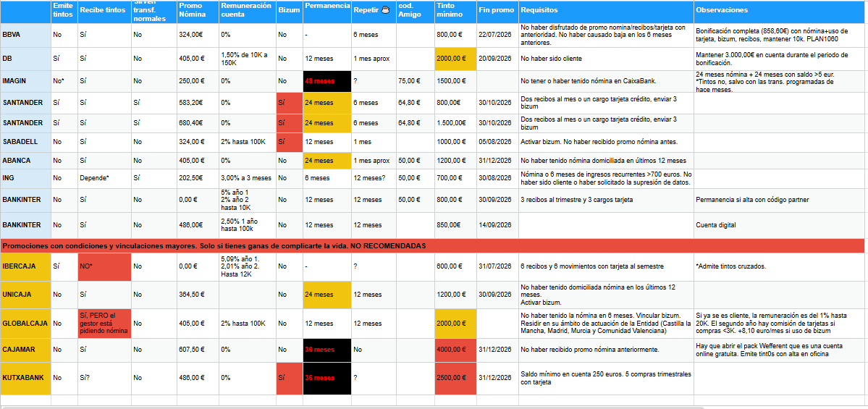Select the red Bizum 'Sí' in SABADELL row

pyautogui.click(x=290, y=142)
